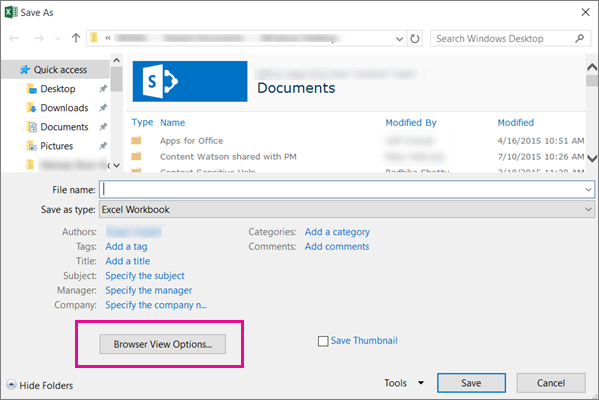Click the Forward navigation arrow
The width and height of the screenshot is (599, 400).
point(38,38)
